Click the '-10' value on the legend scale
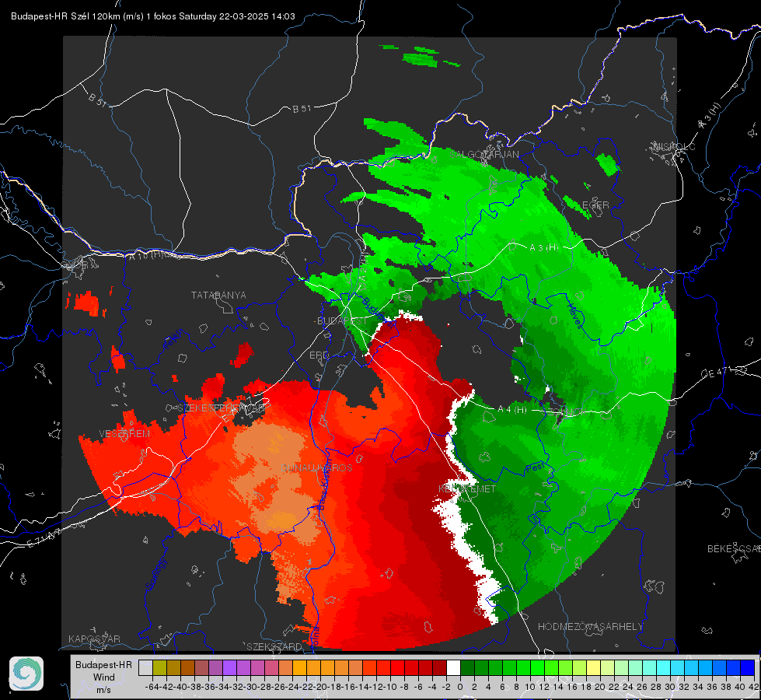This screenshot has width=761, height=700. (x=390, y=687)
